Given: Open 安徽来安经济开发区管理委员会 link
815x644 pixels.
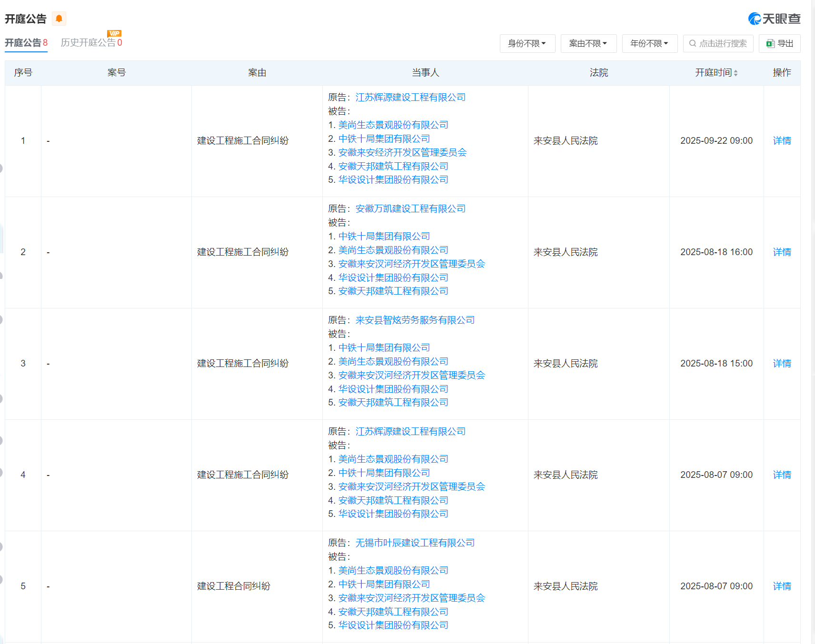Looking at the screenshot, I should point(402,153).
